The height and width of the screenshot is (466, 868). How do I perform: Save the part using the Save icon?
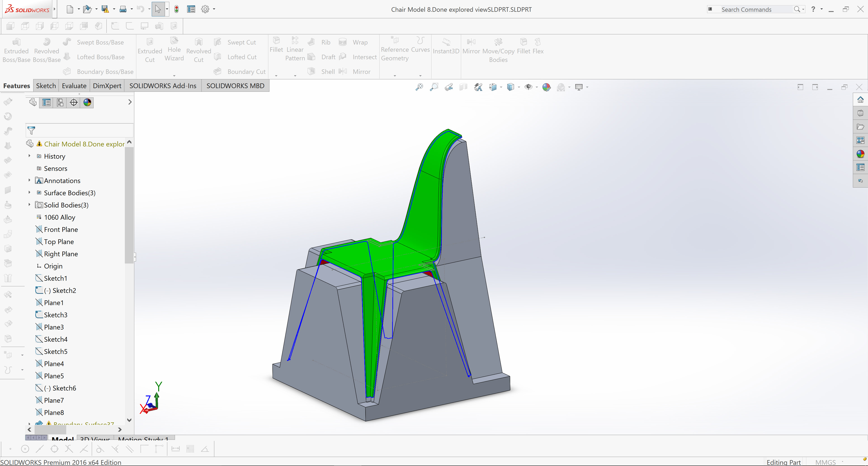105,9
